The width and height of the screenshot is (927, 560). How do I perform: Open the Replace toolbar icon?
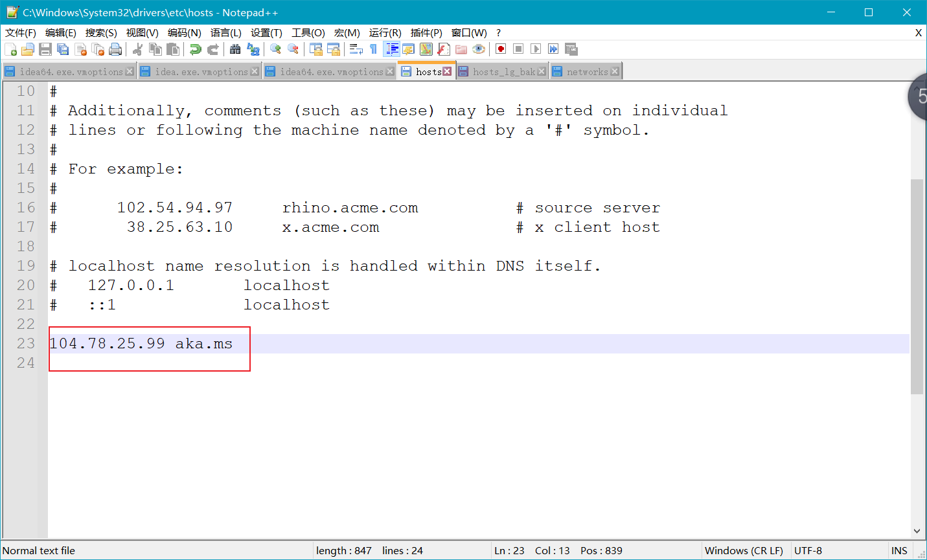tap(253, 49)
